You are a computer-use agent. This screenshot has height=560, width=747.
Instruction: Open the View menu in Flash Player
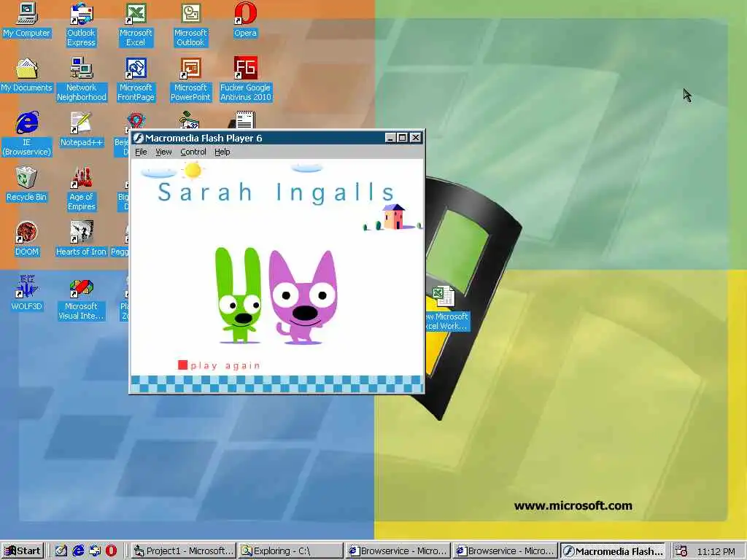click(x=163, y=152)
